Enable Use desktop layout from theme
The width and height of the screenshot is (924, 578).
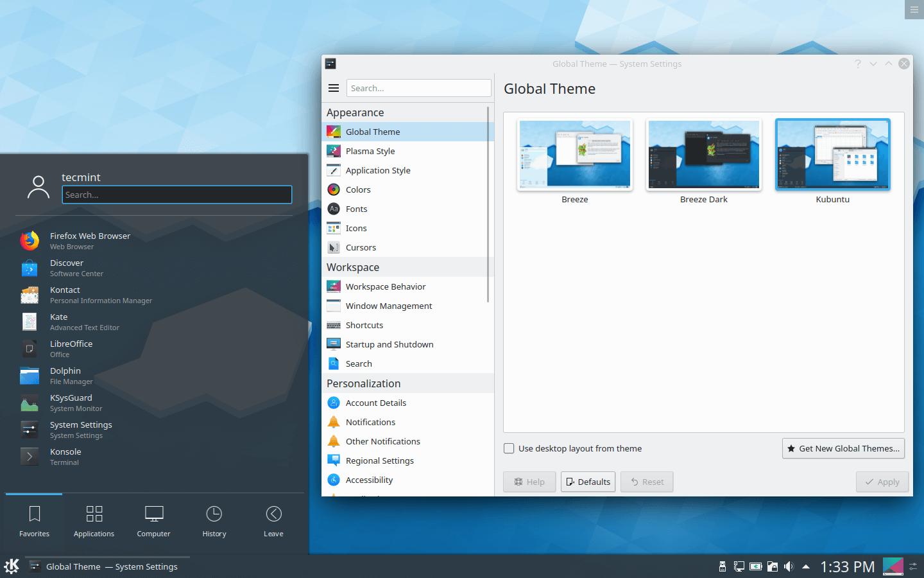point(509,448)
